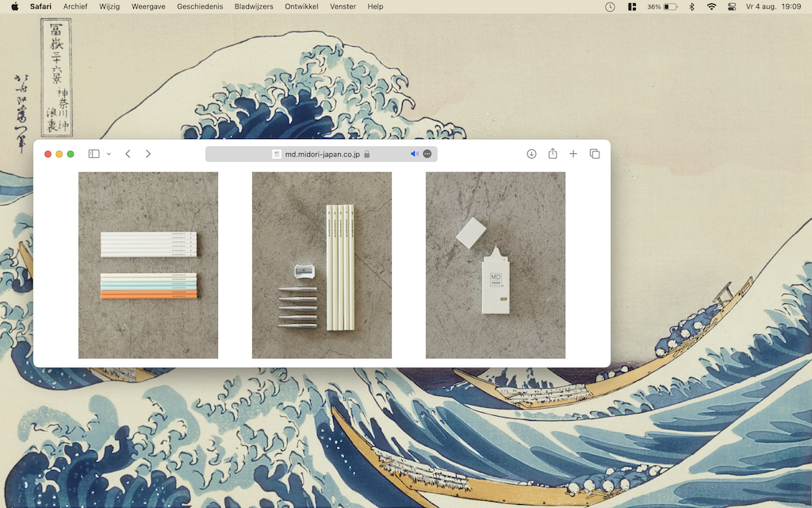Image resolution: width=812 pixels, height=508 pixels.
Task: Open the Geschiedenis menu
Action: [200, 6]
